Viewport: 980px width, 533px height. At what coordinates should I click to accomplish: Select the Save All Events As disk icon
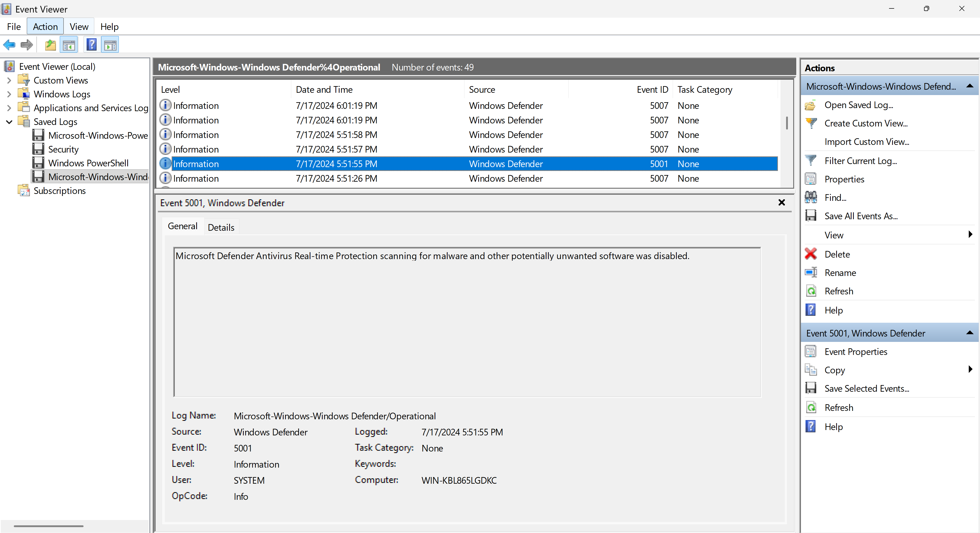point(811,215)
